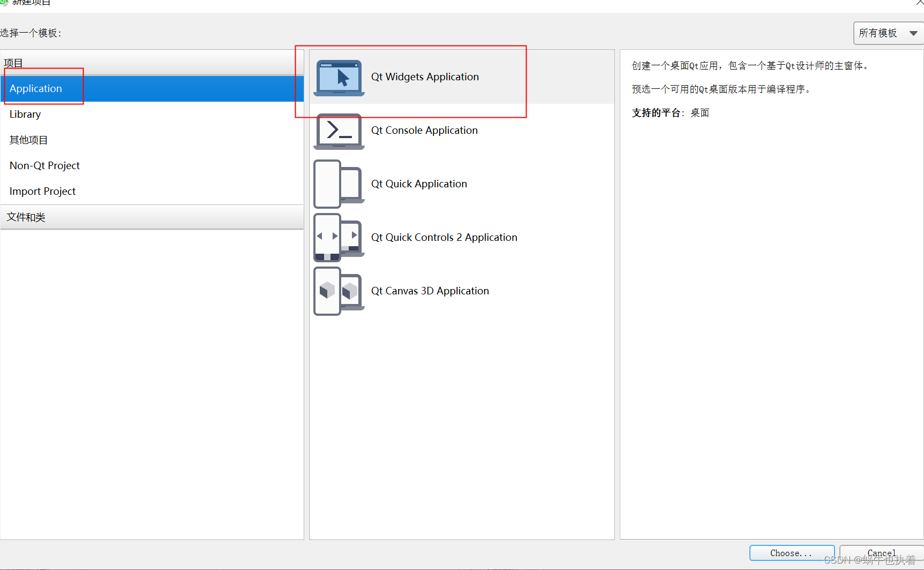Screen dimensions: 924x570
Task: Select the Qt Quick Application device icon
Action: click(x=339, y=184)
